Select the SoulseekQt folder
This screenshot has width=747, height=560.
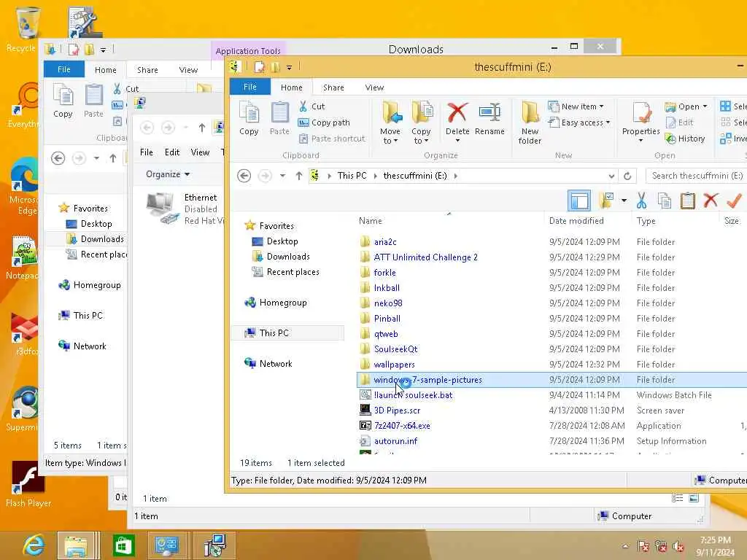tap(395, 349)
